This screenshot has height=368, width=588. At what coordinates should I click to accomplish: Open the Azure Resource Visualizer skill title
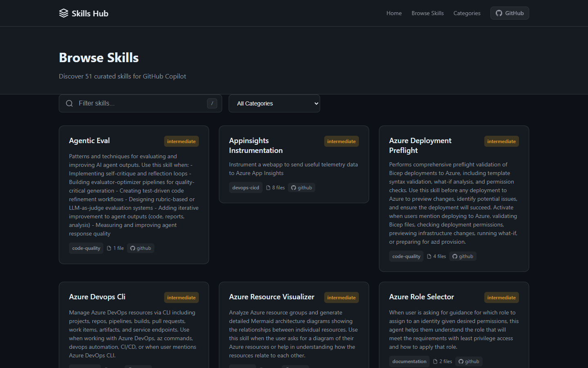tap(272, 297)
